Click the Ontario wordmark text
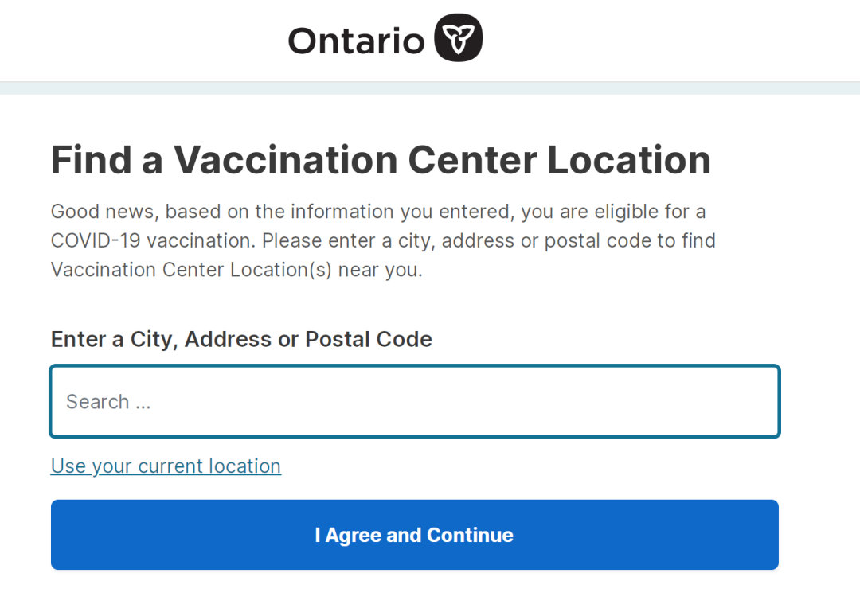The height and width of the screenshot is (616, 860). [356, 41]
